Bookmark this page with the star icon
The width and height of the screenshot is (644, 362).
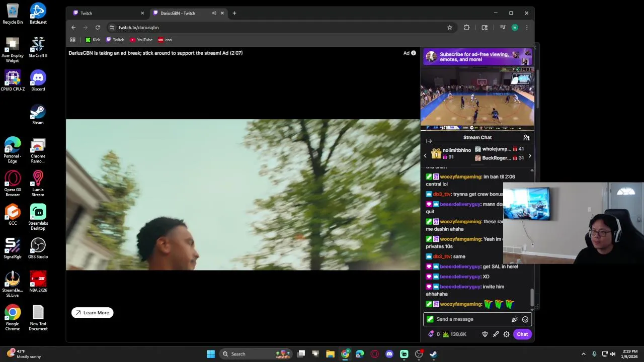pos(450,28)
